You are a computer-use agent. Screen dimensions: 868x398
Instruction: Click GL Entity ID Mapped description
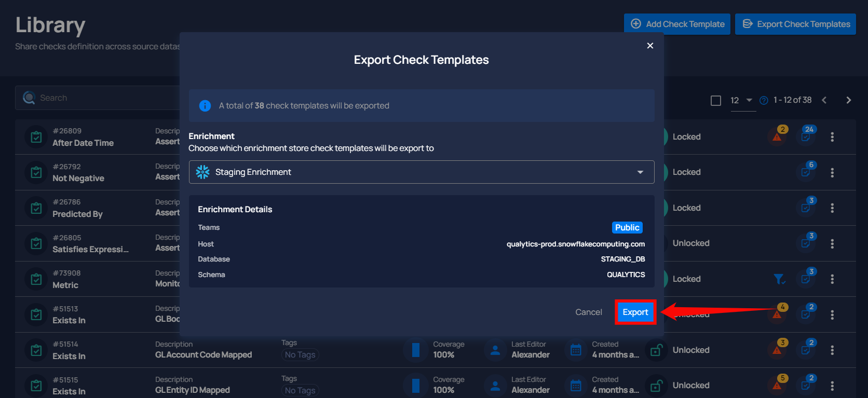[x=193, y=390]
